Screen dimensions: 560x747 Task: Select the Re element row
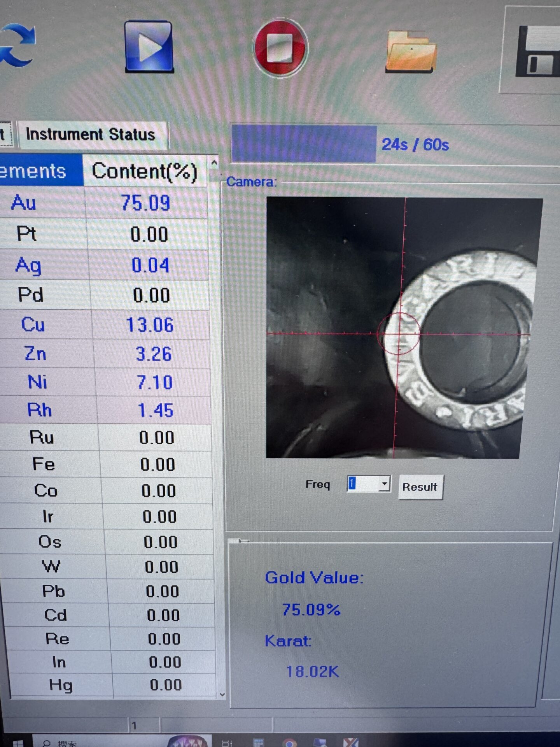pyautogui.click(x=110, y=638)
